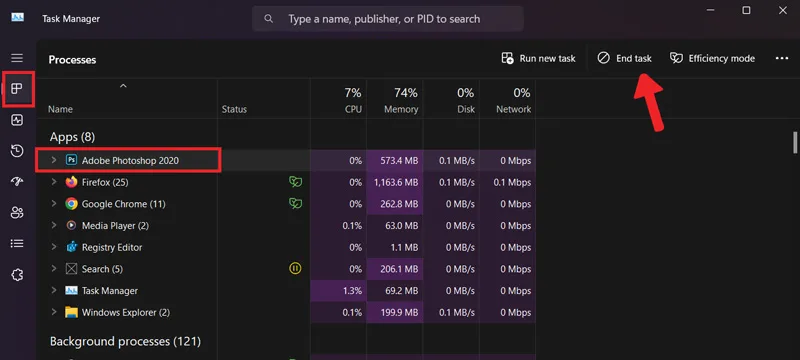The image size is (800, 360).
Task: Open the App history sidebar tab
Action: (17, 151)
